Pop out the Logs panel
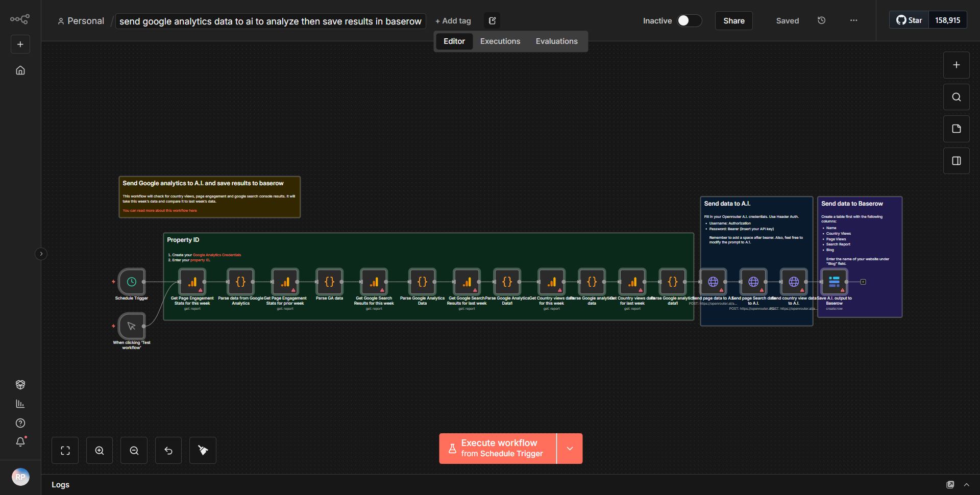Viewport: 980px width, 495px height. [x=950, y=485]
